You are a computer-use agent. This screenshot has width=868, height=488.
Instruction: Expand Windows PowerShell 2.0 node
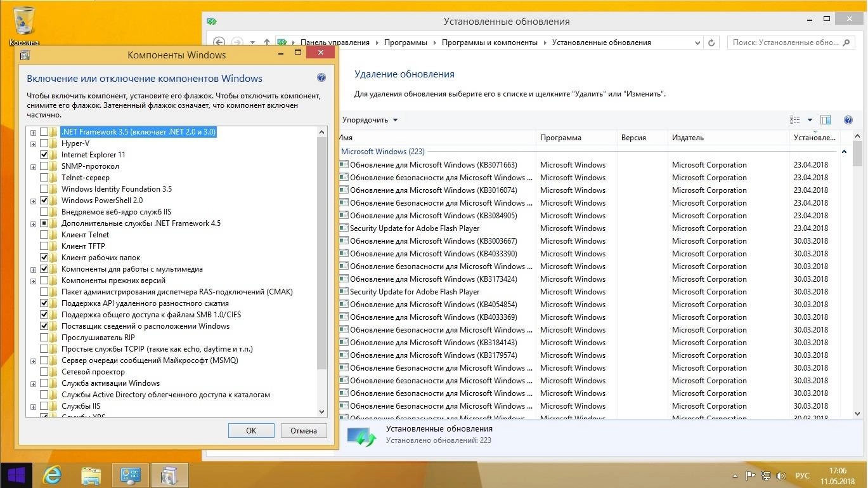point(33,201)
